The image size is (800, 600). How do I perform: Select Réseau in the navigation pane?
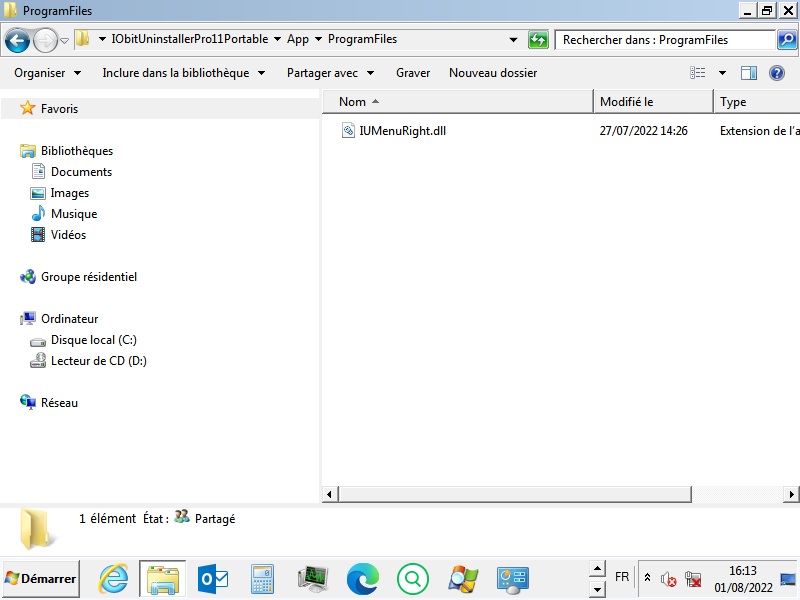coord(59,403)
